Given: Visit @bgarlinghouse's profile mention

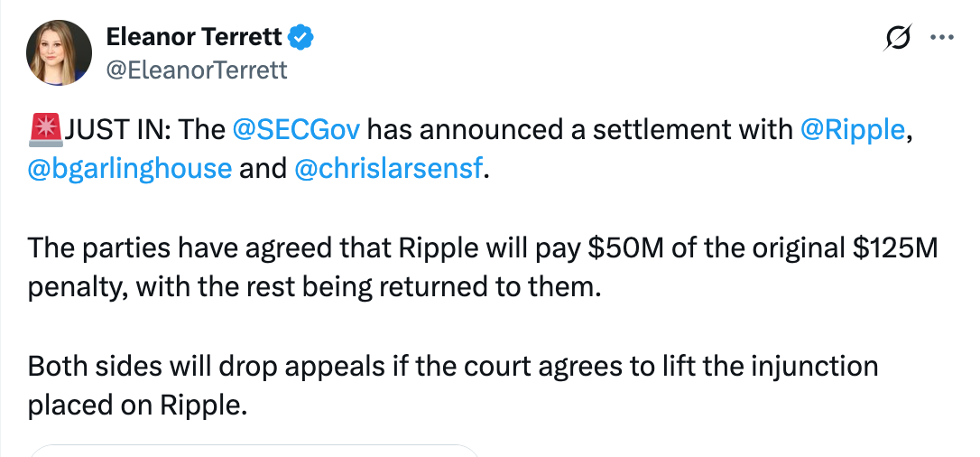Looking at the screenshot, I should [129, 170].
